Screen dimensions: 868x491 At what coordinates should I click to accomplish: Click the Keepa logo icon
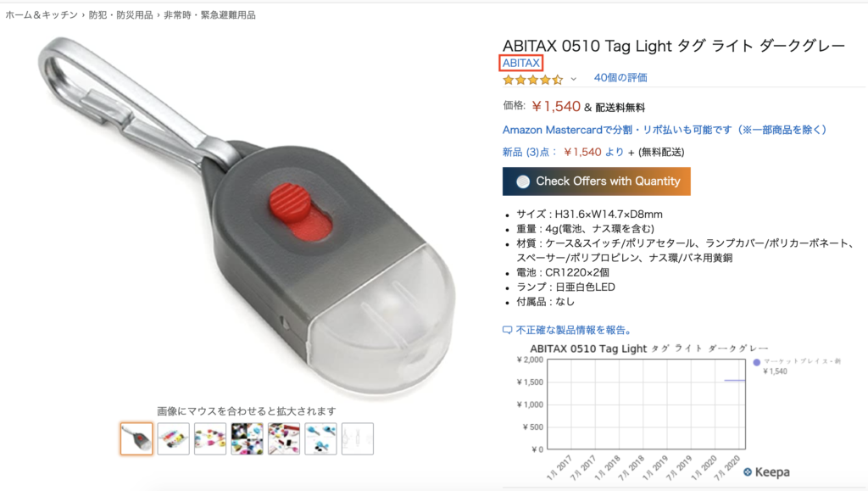point(748,471)
